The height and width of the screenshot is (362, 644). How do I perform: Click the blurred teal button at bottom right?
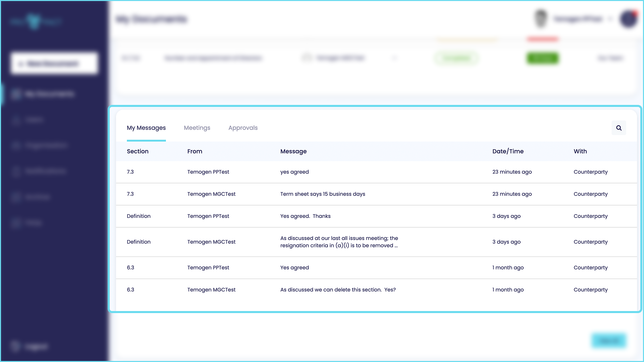coord(609,341)
